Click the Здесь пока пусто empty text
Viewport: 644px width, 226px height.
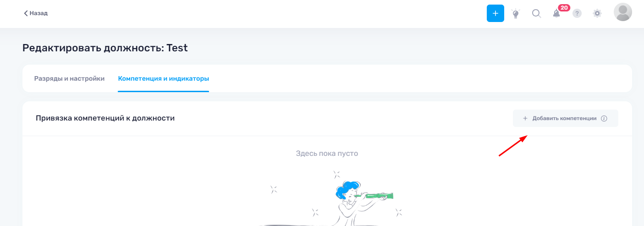[x=327, y=153]
